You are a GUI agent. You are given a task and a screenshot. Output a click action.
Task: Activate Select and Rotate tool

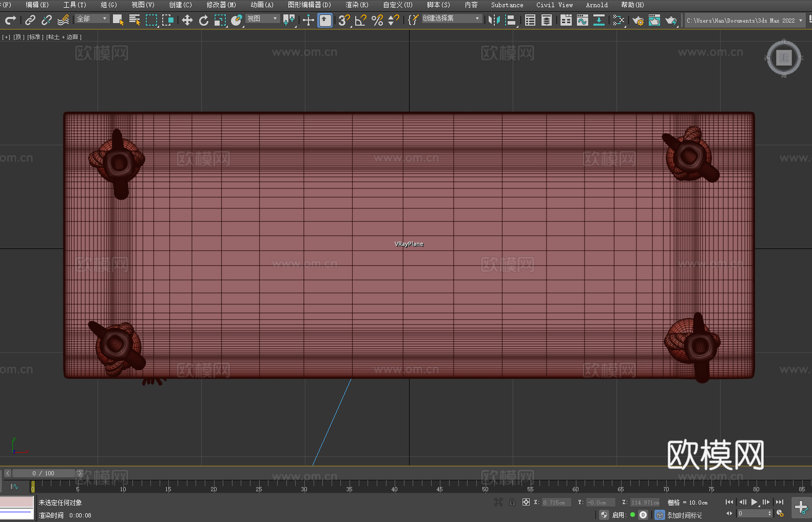tap(203, 20)
